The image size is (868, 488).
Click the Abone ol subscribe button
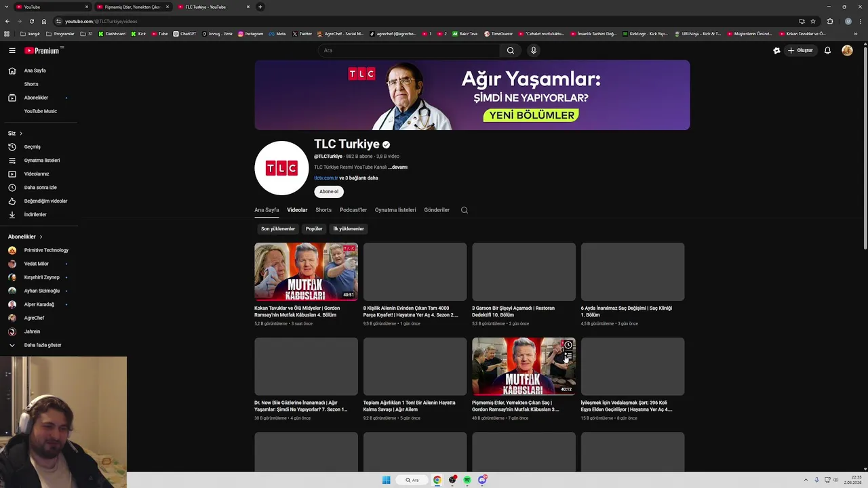[329, 192]
